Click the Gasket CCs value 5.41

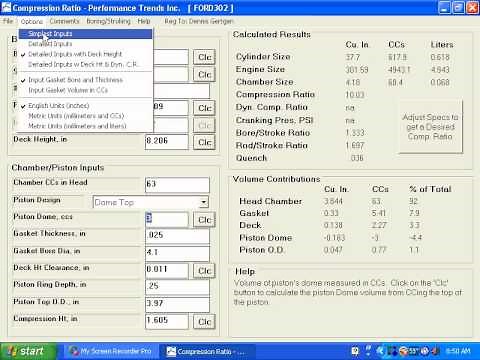(378, 213)
